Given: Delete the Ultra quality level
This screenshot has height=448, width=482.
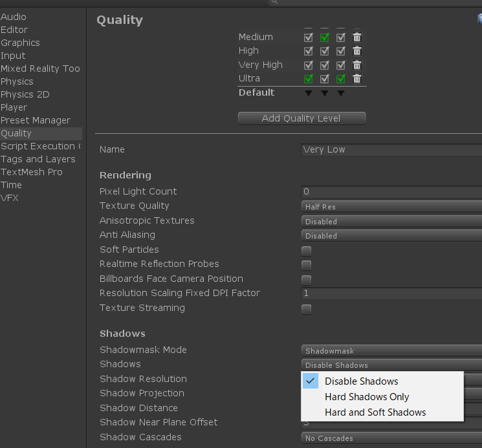Looking at the screenshot, I should [356, 79].
